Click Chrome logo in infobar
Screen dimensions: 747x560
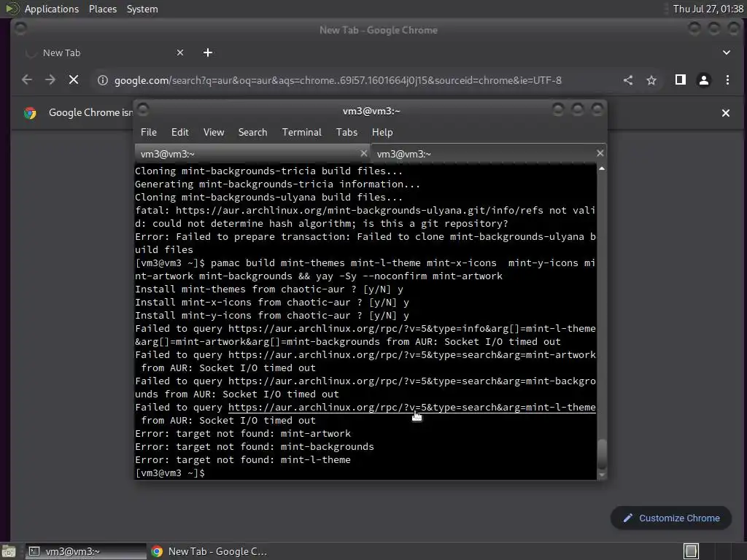tap(30, 113)
